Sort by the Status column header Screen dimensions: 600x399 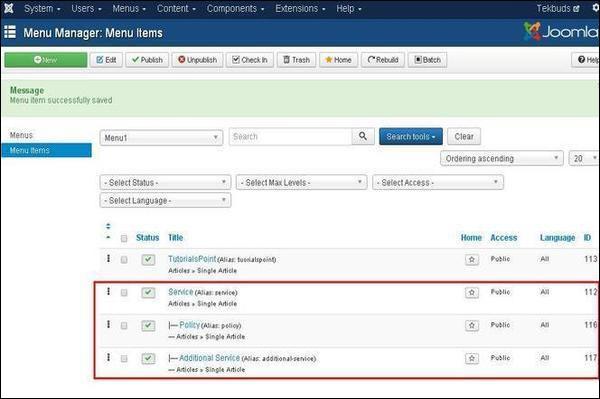147,238
